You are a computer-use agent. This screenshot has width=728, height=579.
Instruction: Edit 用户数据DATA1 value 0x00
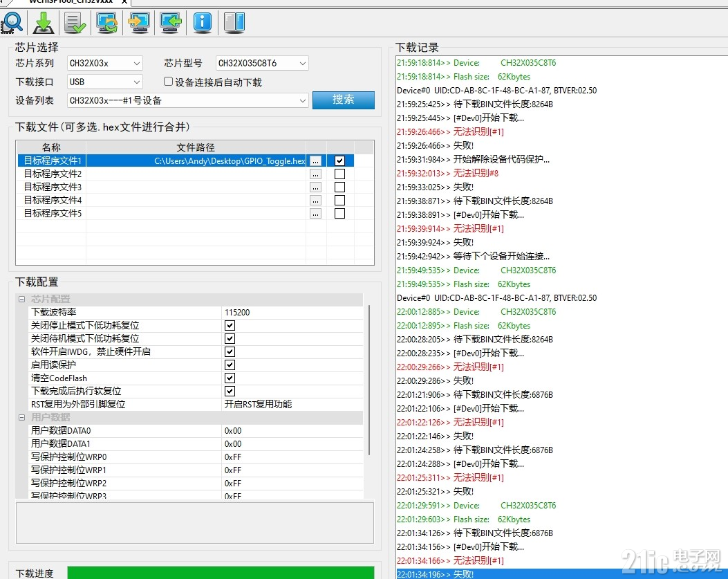tap(292, 444)
